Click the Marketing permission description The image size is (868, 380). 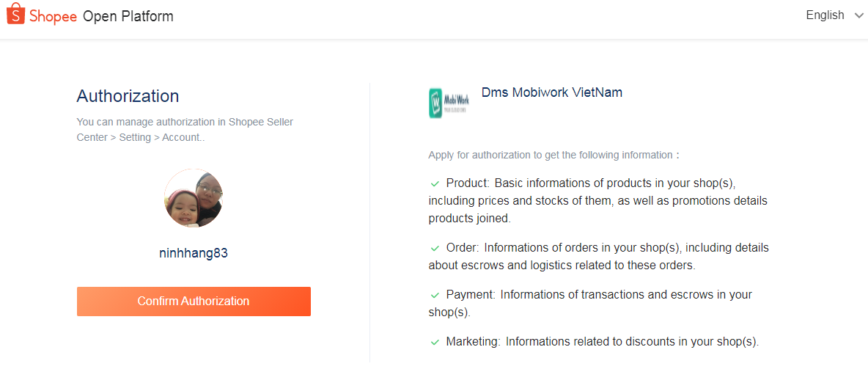pyautogui.click(x=595, y=342)
